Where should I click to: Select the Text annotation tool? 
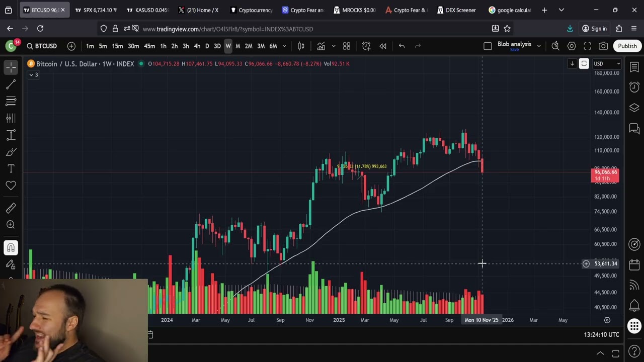tap(11, 169)
